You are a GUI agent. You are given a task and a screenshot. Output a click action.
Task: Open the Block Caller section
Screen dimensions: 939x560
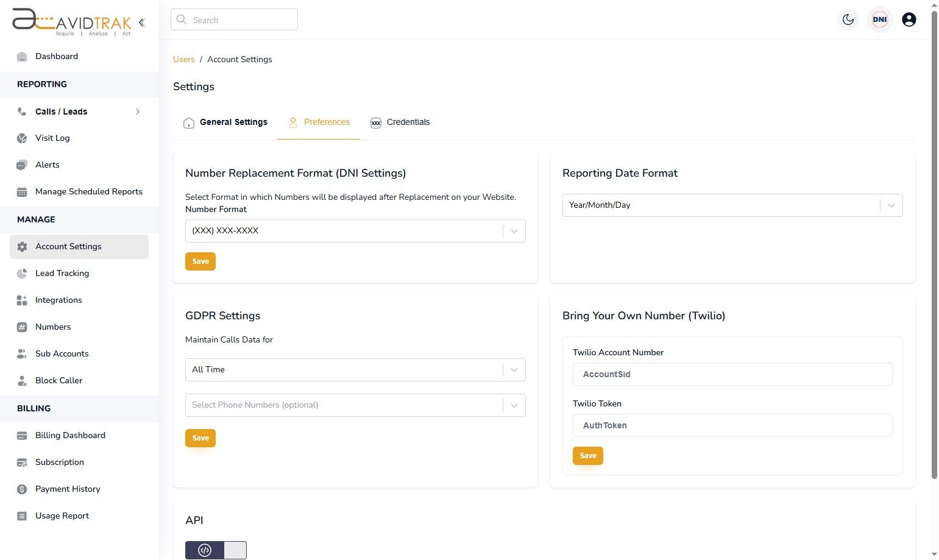tap(58, 380)
